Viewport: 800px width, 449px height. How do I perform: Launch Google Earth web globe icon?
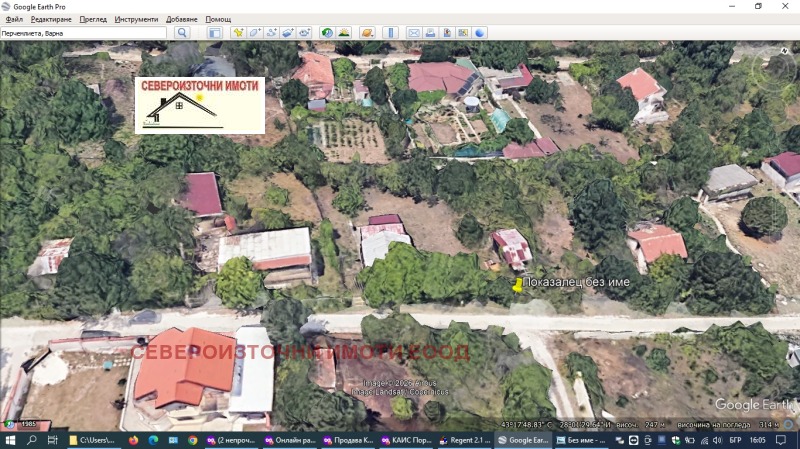[480, 33]
